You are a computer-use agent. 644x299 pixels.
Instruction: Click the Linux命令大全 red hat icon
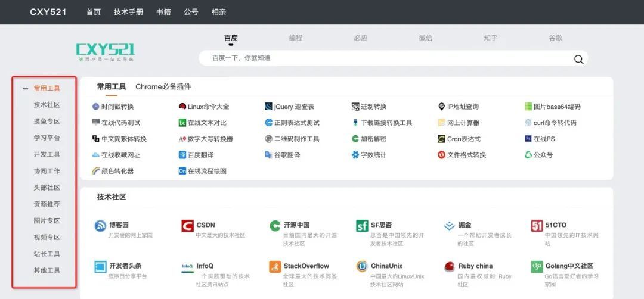pyautogui.click(x=182, y=107)
